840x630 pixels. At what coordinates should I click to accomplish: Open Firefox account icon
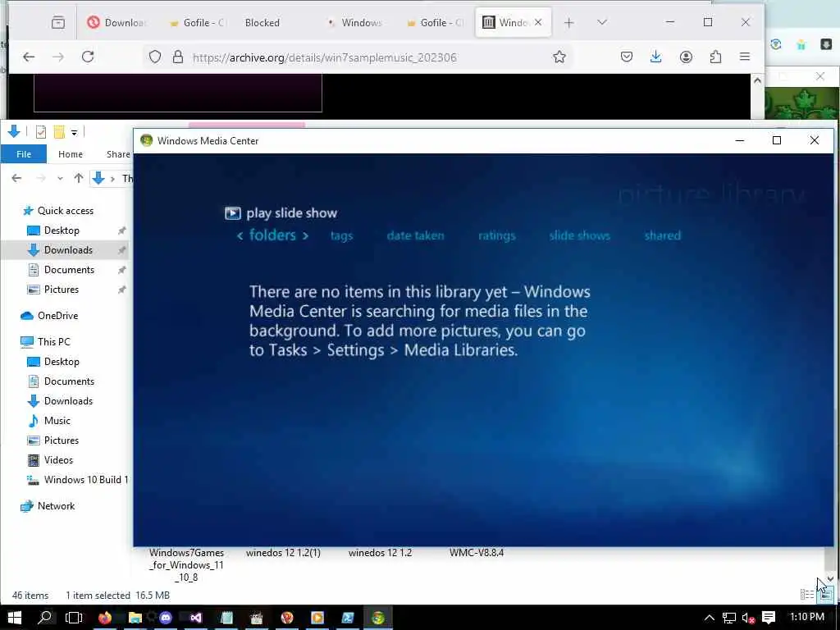pos(686,57)
